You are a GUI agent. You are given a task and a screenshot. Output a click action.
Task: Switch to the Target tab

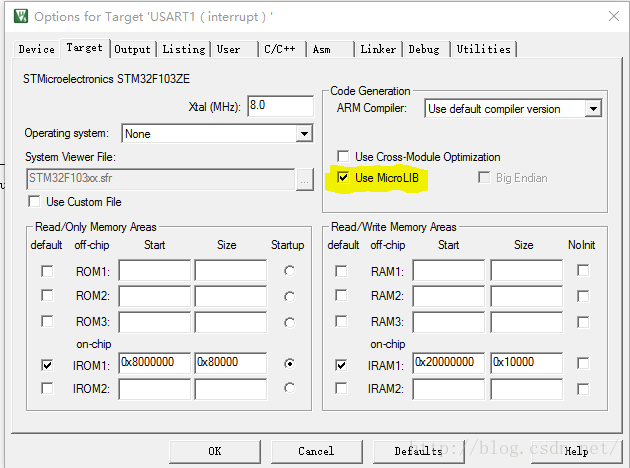(85, 48)
